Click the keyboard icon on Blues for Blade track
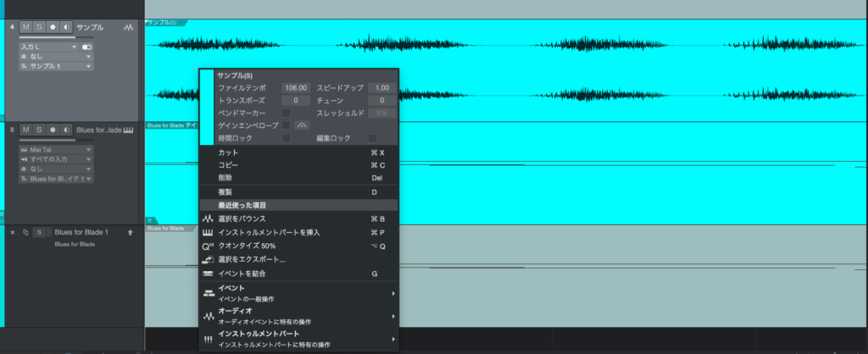This screenshot has width=868, height=354. [128, 130]
